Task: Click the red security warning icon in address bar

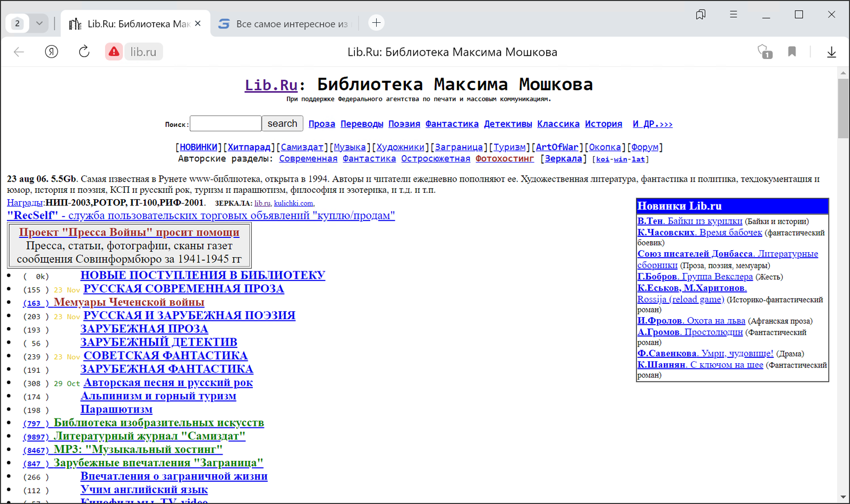Action: (114, 51)
